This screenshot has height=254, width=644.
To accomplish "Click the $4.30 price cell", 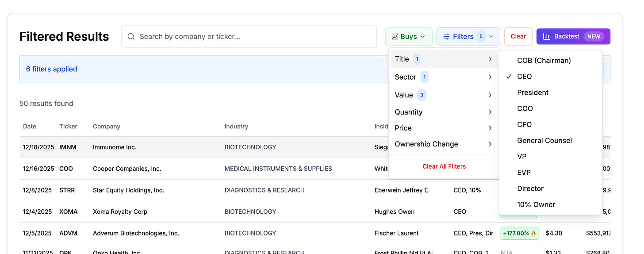I will 554,233.
